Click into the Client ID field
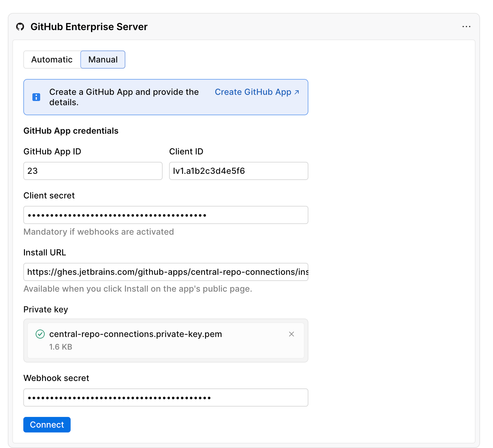The image size is (493, 448). pos(239,171)
